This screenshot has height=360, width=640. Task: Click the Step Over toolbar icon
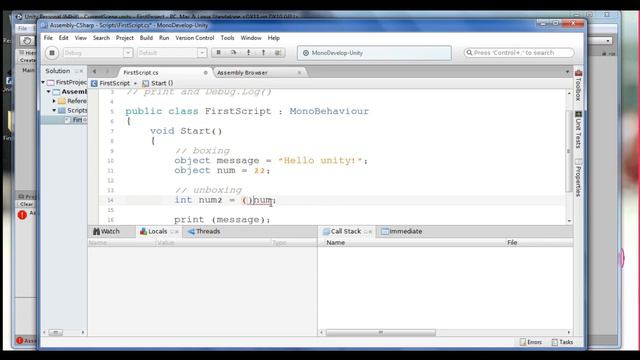click(x=233, y=52)
